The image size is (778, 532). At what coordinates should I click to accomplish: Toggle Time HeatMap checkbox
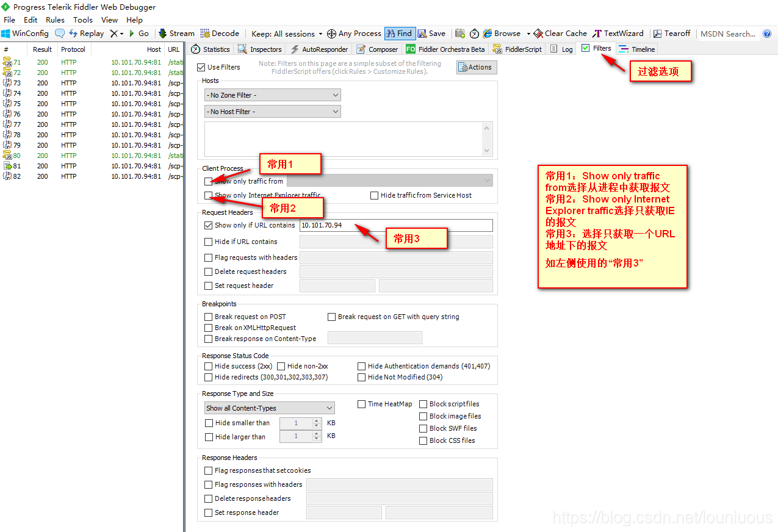point(362,404)
